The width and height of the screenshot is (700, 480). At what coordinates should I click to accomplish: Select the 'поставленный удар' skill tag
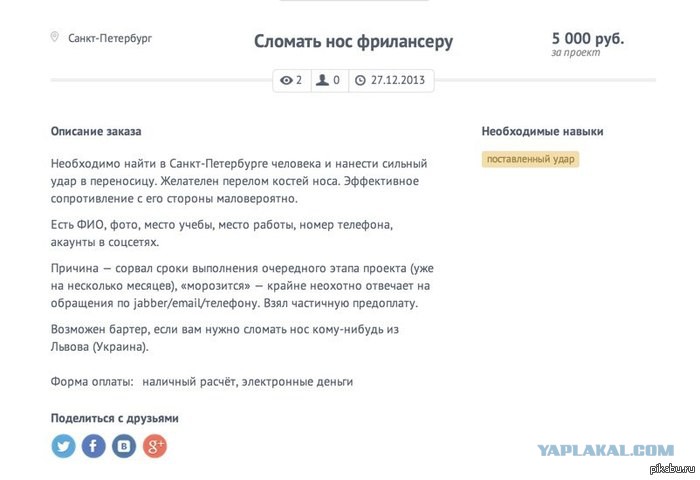click(530, 159)
